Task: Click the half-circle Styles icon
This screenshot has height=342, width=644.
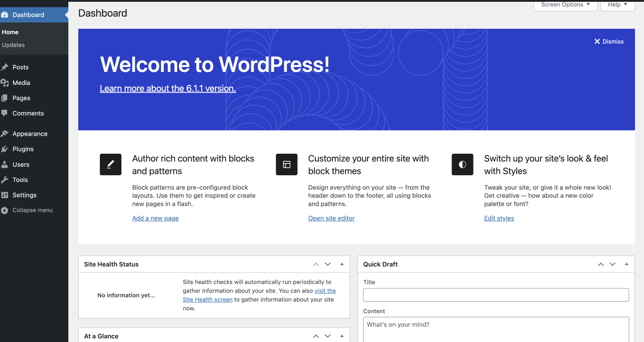Action: click(x=462, y=164)
